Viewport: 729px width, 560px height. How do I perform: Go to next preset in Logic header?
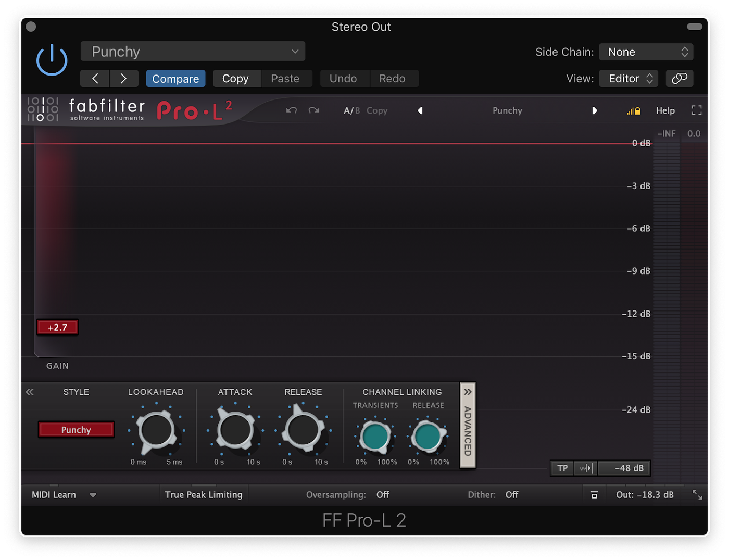point(124,79)
